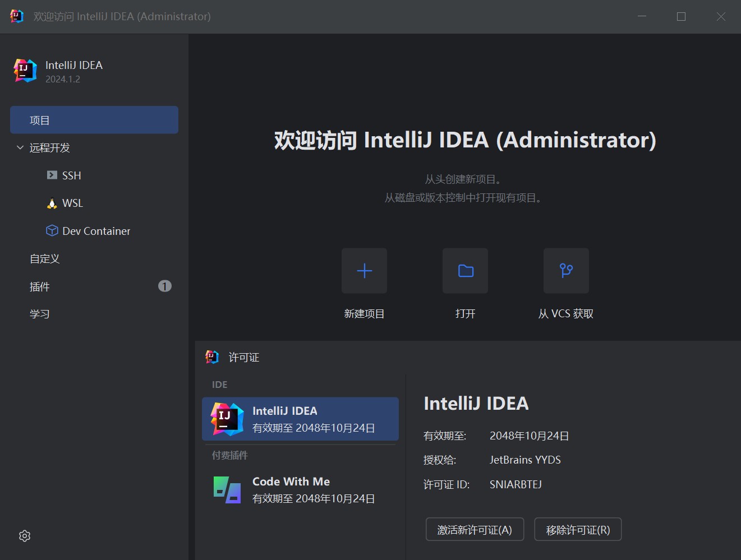Image resolution: width=741 pixels, height=560 pixels.
Task: Open the 远程开发 sidebar item
Action: [50, 147]
